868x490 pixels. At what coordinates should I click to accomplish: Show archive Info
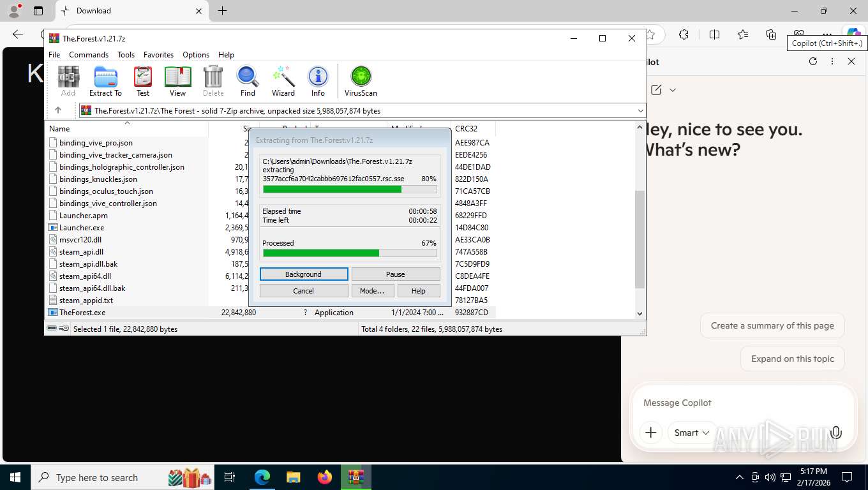(x=318, y=81)
